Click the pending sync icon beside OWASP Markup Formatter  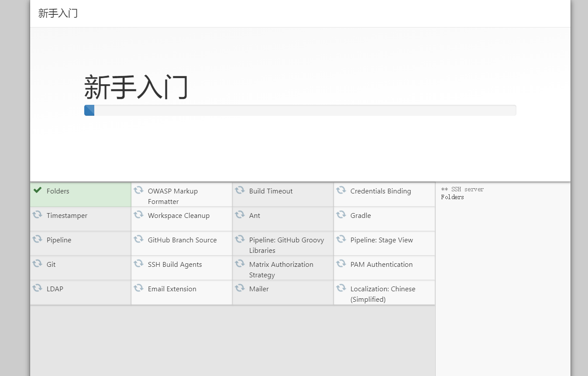point(138,190)
